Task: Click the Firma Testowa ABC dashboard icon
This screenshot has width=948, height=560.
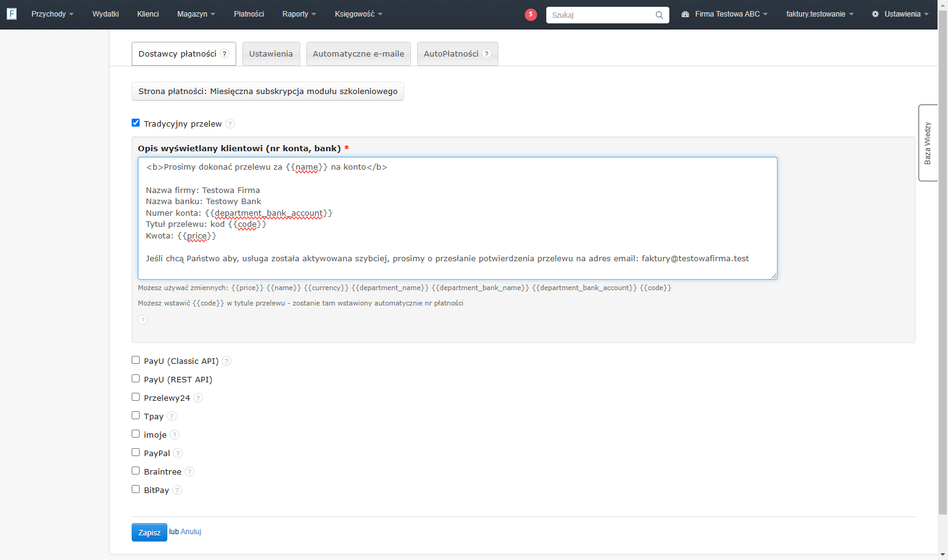Action: point(685,14)
